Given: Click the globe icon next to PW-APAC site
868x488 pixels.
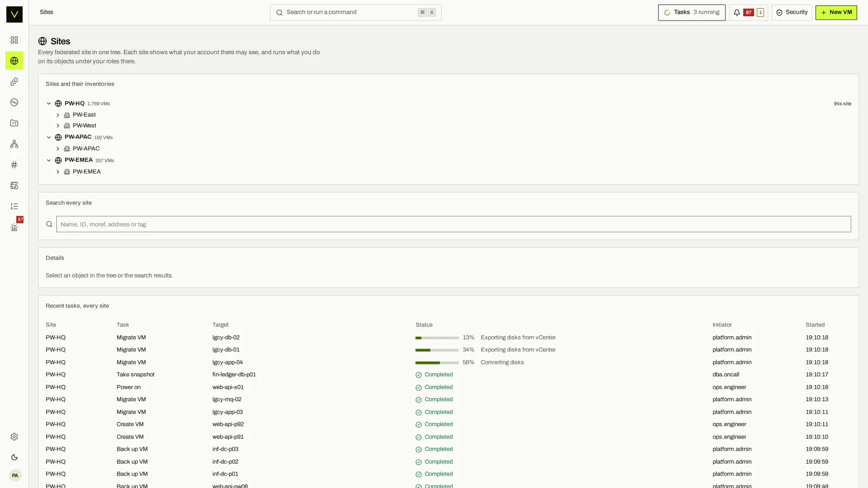Looking at the screenshot, I should pos(58,137).
